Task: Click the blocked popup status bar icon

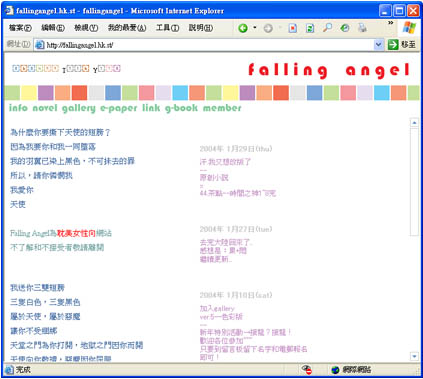Action: pyautogui.click(x=306, y=369)
